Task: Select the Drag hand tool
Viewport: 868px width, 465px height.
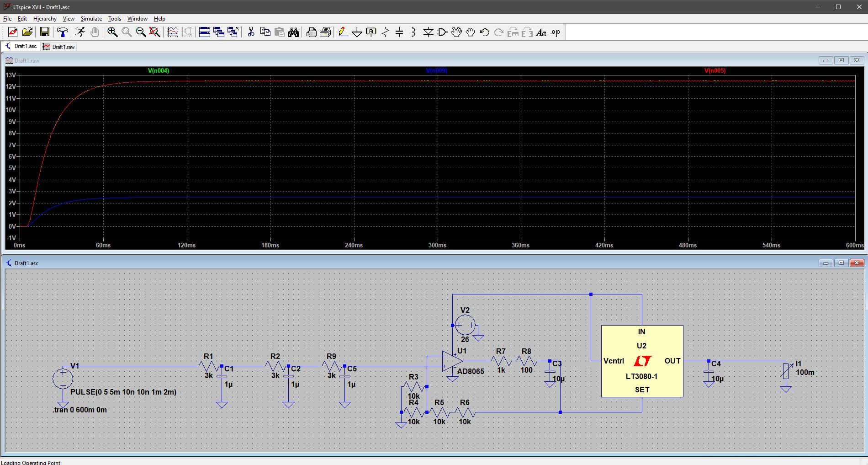Action: coord(471,32)
